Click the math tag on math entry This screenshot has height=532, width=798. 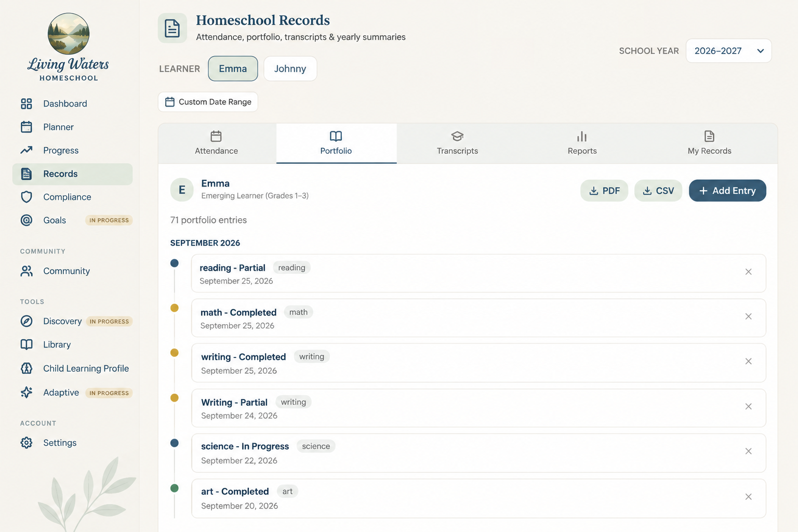click(x=298, y=312)
